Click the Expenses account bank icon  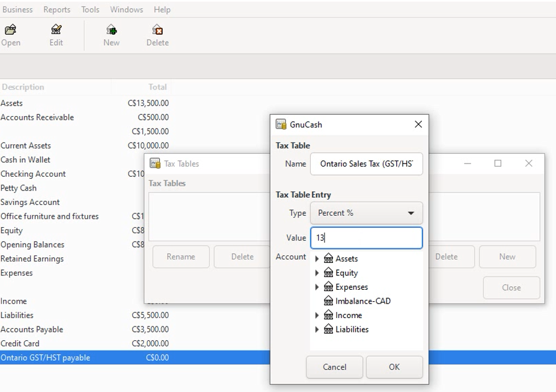point(328,287)
